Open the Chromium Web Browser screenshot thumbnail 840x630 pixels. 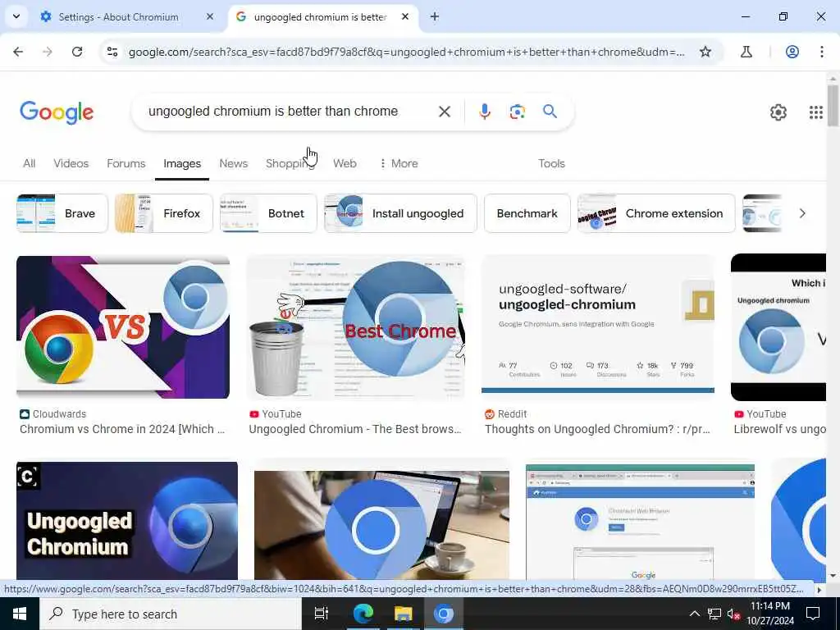[x=640, y=523]
